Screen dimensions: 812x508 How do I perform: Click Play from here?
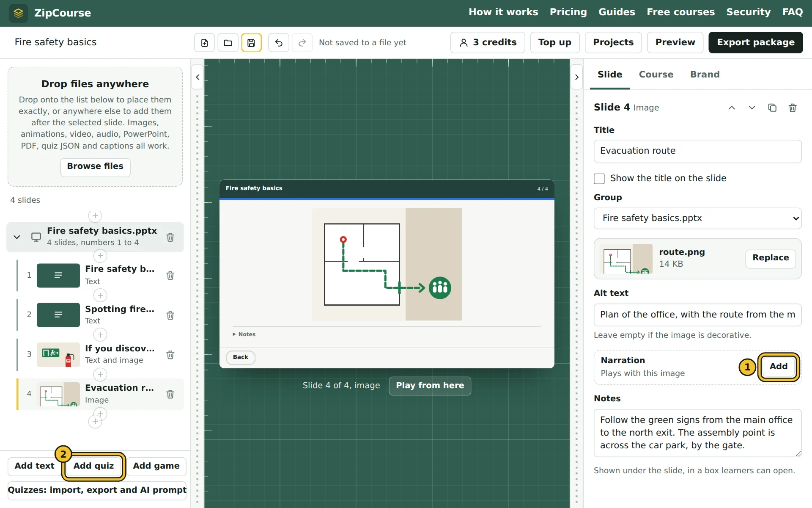pyautogui.click(x=430, y=386)
